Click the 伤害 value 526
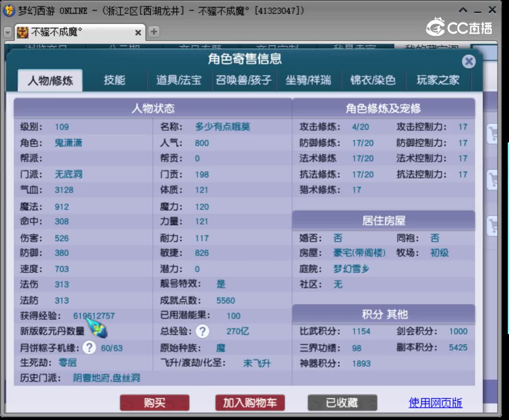509x420 pixels. point(62,238)
